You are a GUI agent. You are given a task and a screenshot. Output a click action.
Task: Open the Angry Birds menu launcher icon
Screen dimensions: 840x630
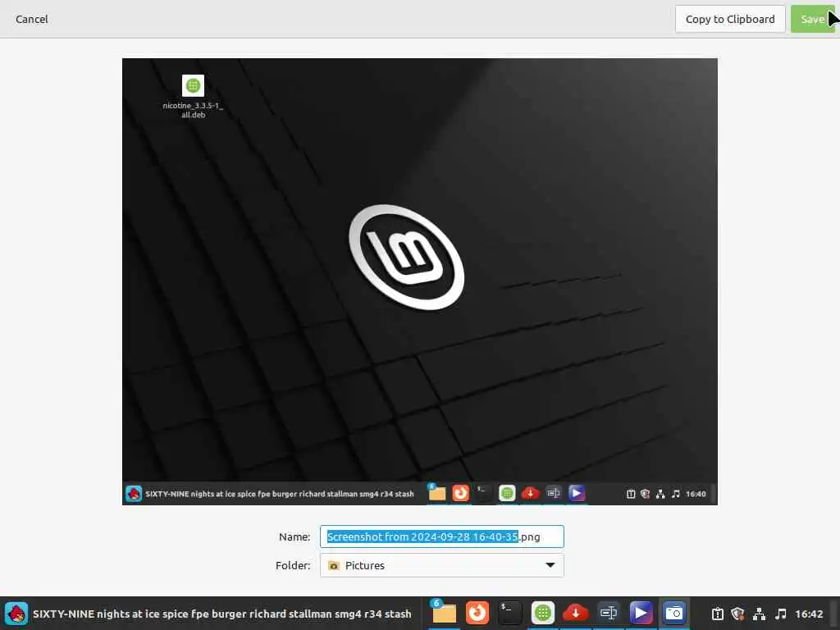pos(16,614)
